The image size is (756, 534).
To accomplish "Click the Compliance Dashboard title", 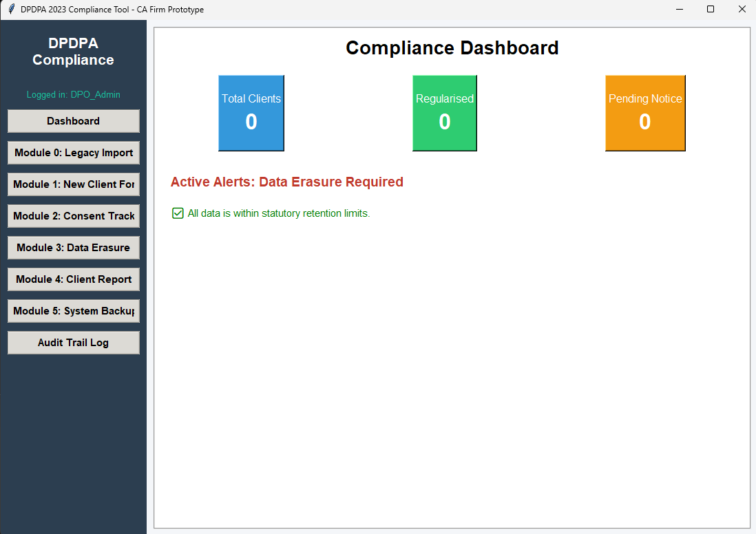I will click(452, 48).
